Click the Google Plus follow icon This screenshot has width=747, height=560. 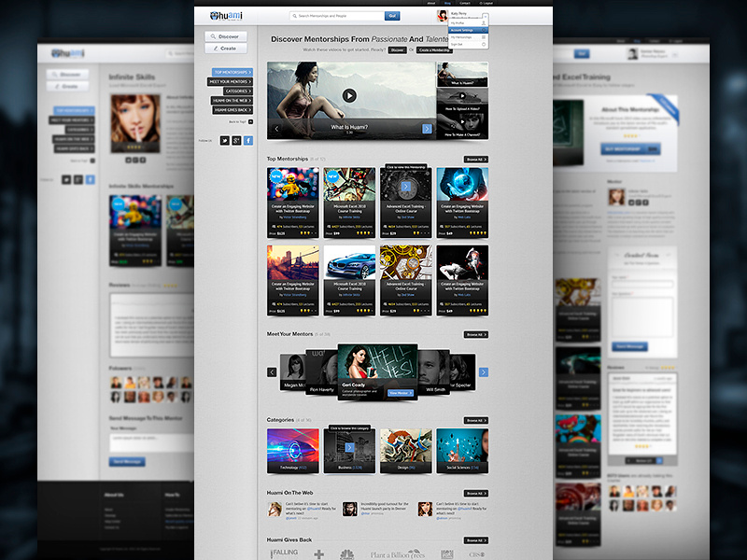236,140
